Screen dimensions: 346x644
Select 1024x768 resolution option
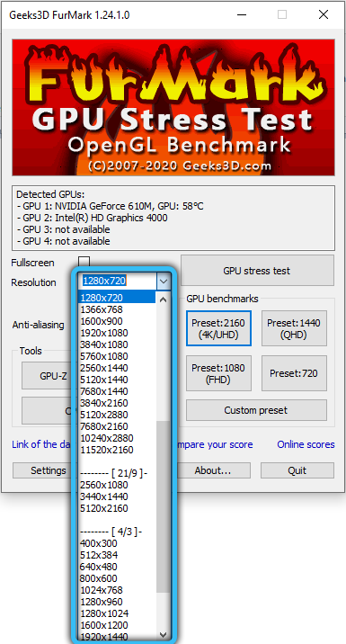pyautogui.click(x=117, y=590)
